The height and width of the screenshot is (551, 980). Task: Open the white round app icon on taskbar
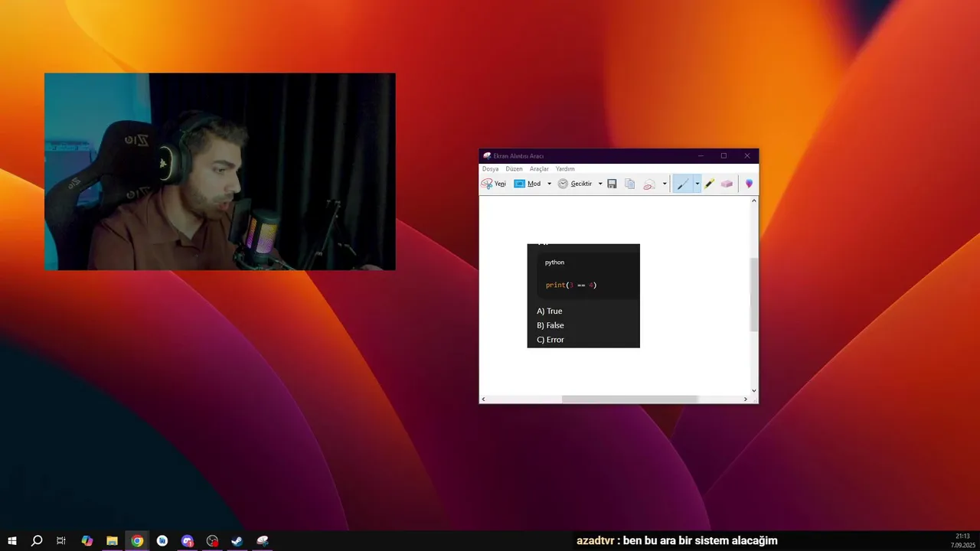(x=162, y=541)
